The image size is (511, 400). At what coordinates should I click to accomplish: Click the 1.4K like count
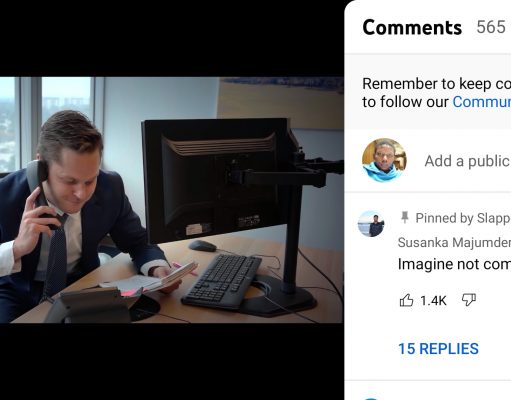tap(433, 301)
